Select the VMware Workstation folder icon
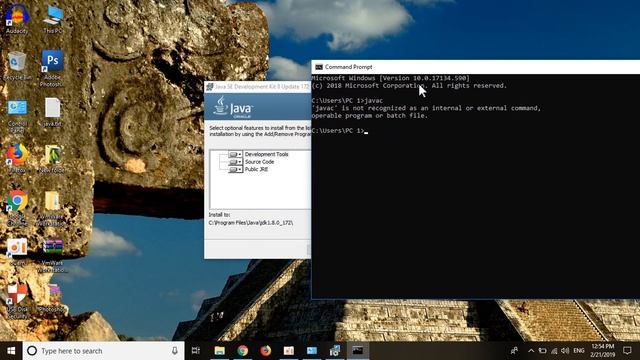Image resolution: width=640 pixels, height=360 pixels. (x=52, y=208)
